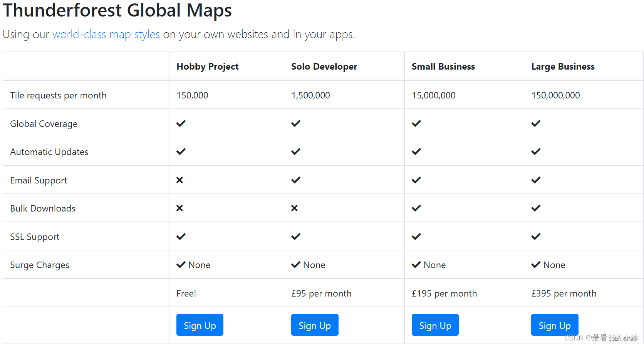The height and width of the screenshot is (345, 644).
Task: Click Bulk Downloads checkmark under Large Business
Action: (x=536, y=208)
